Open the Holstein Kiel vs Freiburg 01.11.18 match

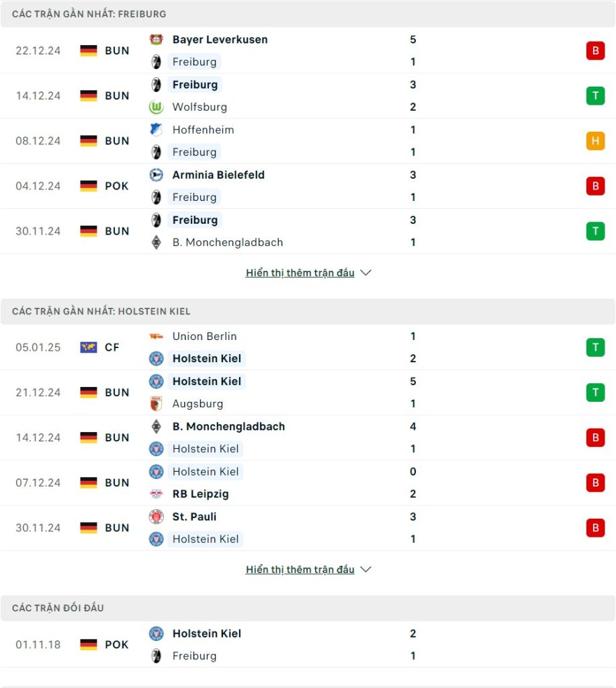pos(308,644)
